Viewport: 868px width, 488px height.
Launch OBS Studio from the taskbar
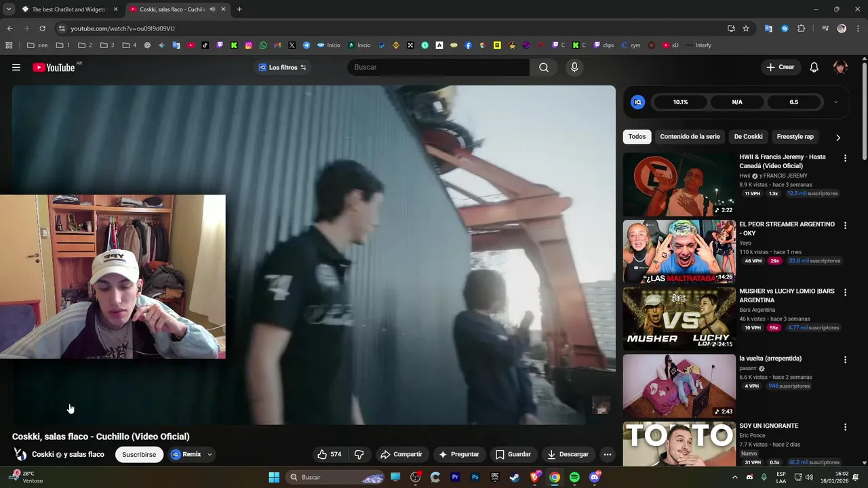pos(416,477)
